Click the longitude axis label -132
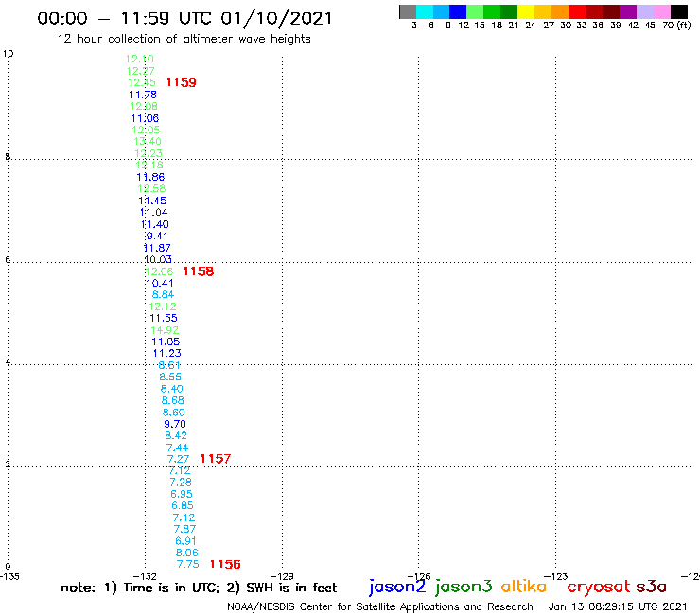 (x=145, y=576)
